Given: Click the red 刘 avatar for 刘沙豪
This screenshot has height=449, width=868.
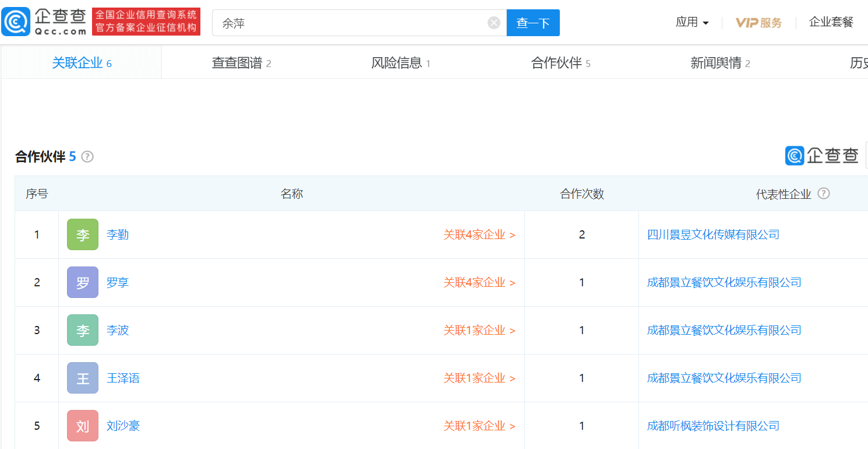Looking at the screenshot, I should [83, 426].
